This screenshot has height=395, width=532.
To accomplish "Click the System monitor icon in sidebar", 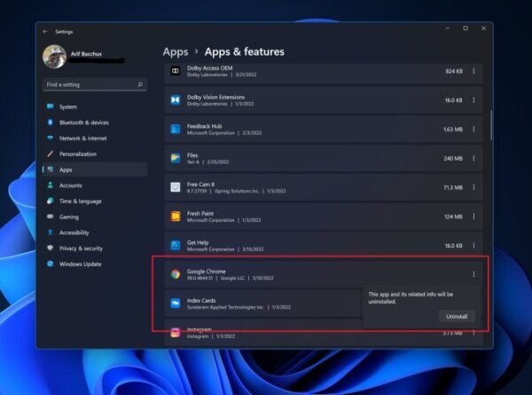I will [x=51, y=107].
